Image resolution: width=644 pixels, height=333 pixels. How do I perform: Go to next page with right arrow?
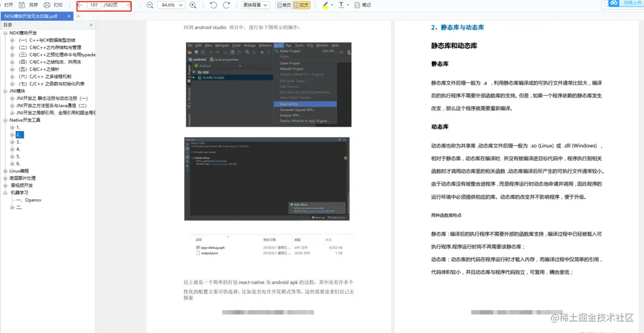coord(128,5)
